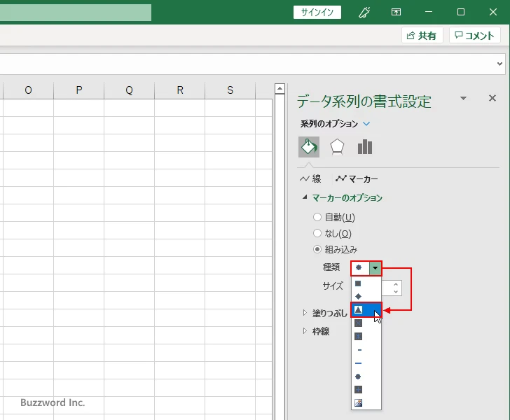Image resolution: width=510 pixels, height=420 pixels.
Task: Choose short dash marker type
Action: pyautogui.click(x=359, y=350)
